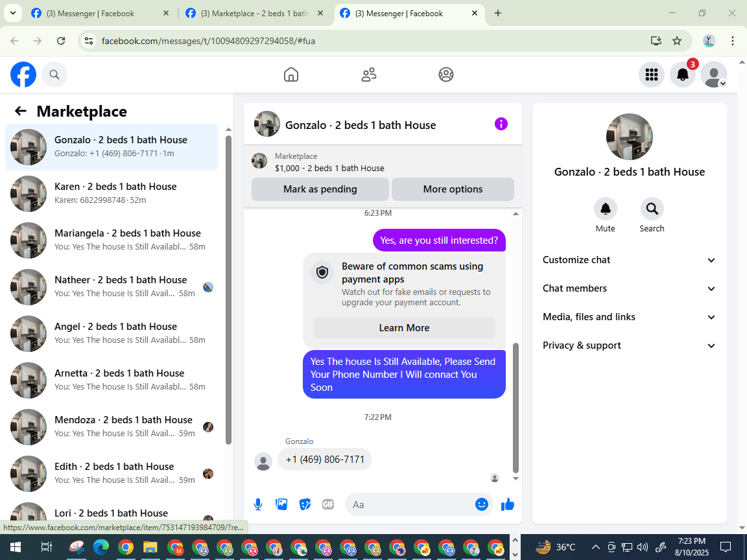Expand Privacy & support section

coord(630,345)
